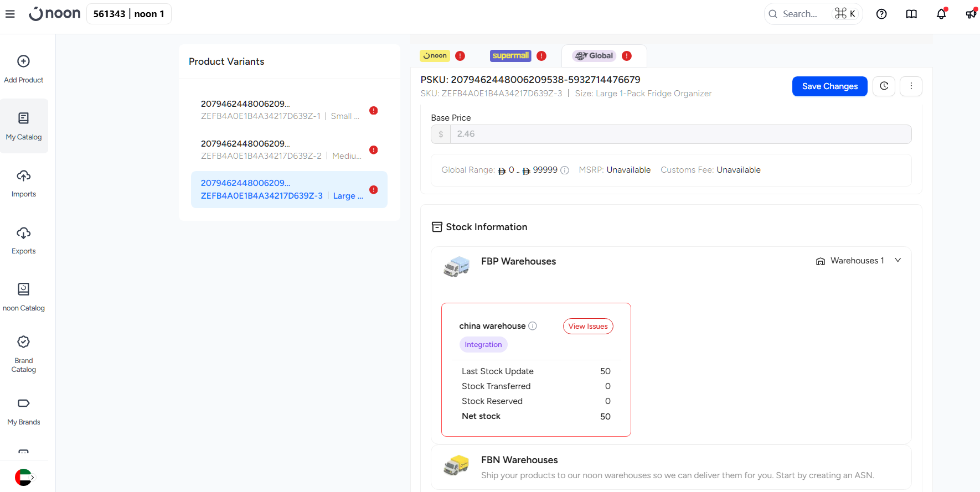This screenshot has width=980, height=492.
Task: Click the Stock Information heading
Action: point(486,227)
